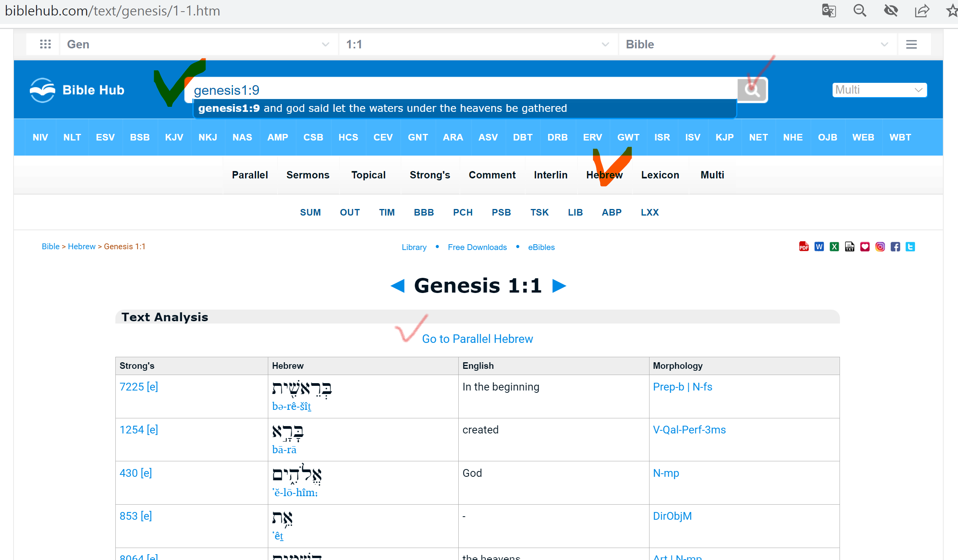This screenshot has width=958, height=560.
Task: Open the BSB translation tab
Action: point(140,137)
